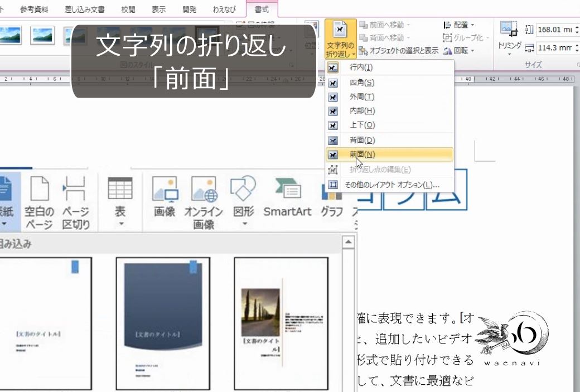This screenshot has width=580, height=392.
Task: Switch to the 校閲 tab
Action: [128, 9]
